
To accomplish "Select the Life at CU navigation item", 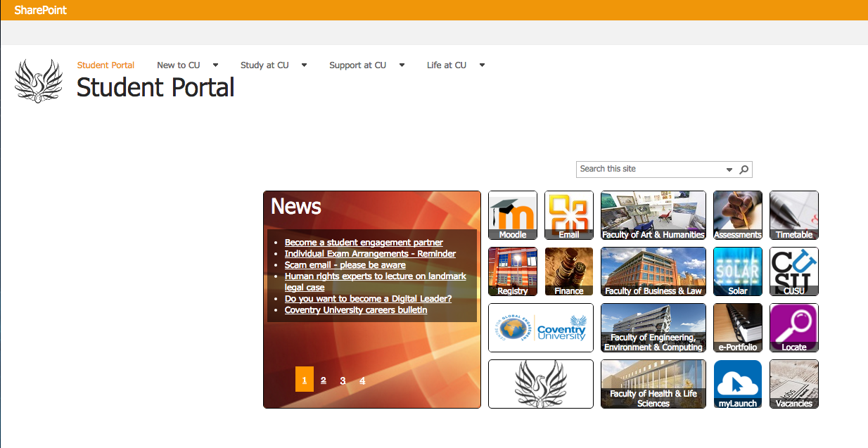I will tap(446, 65).
